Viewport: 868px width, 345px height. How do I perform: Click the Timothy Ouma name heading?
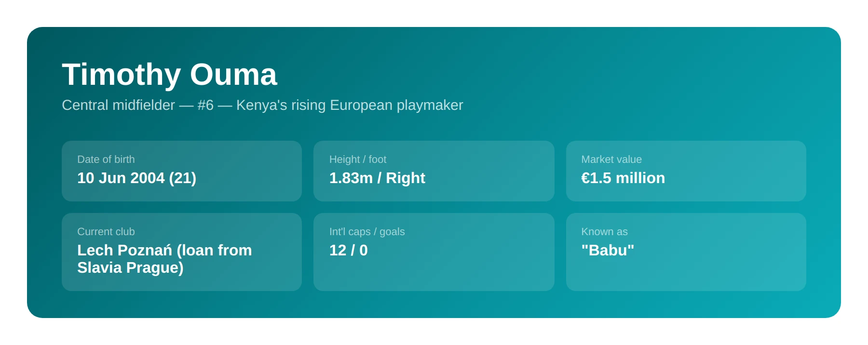coord(170,75)
